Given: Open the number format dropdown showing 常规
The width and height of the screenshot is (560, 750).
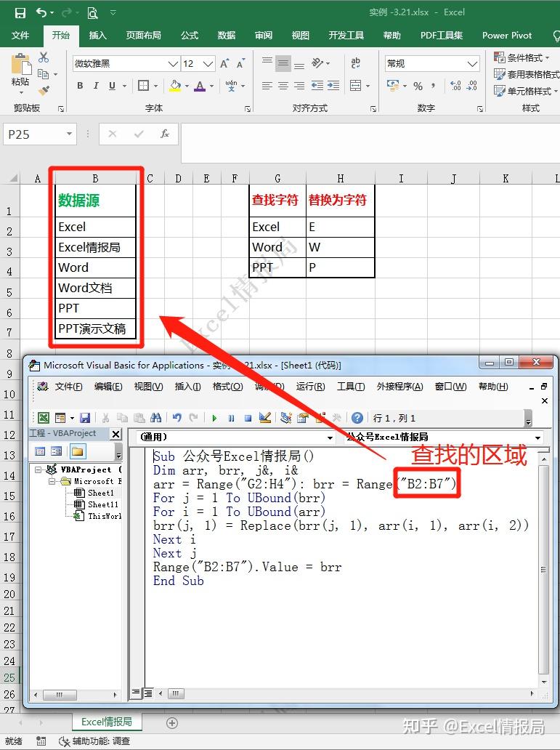Looking at the screenshot, I should click(472, 64).
